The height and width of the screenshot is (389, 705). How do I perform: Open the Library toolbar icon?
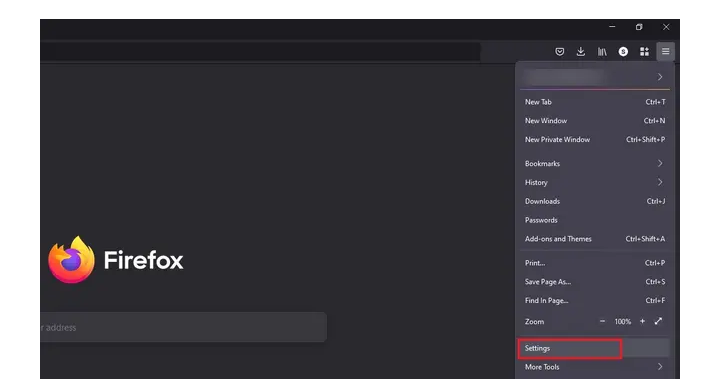[602, 52]
